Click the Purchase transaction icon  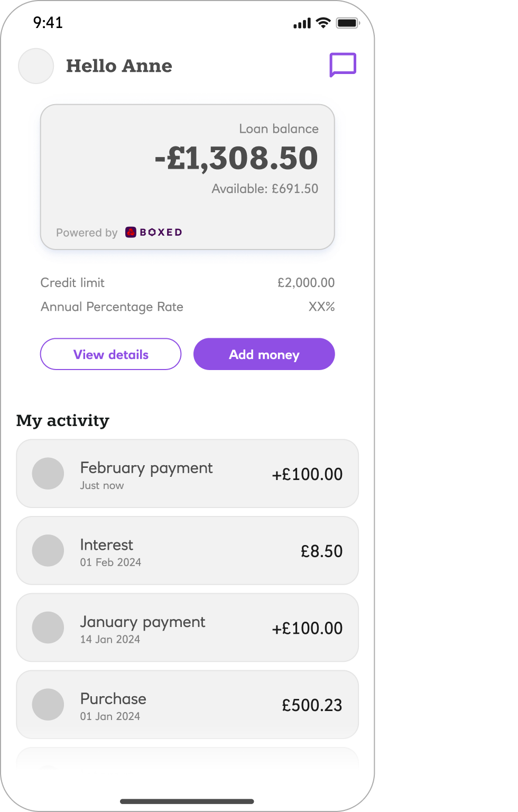tap(48, 704)
